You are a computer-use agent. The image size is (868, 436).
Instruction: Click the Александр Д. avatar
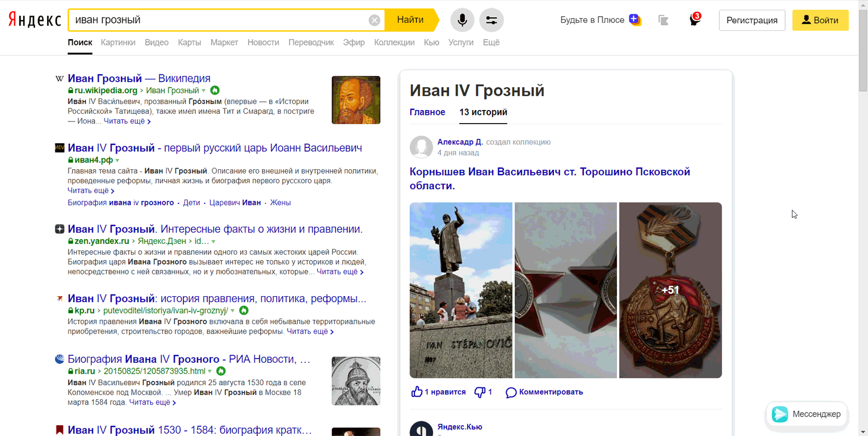[x=421, y=147]
